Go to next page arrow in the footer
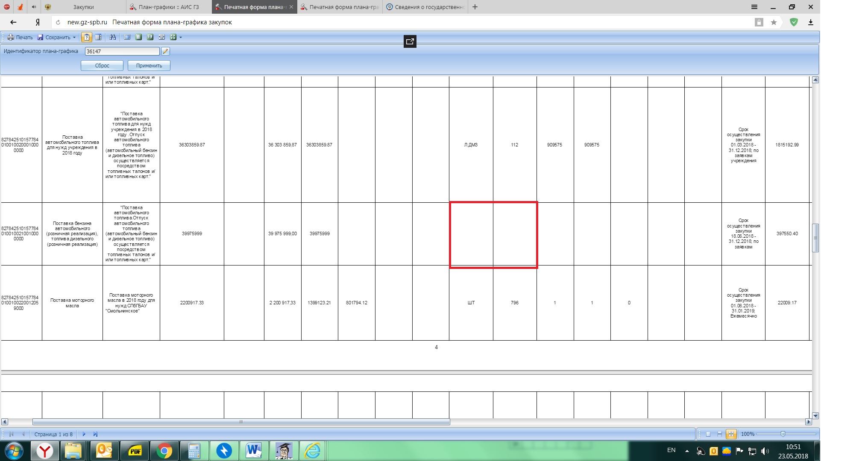Viewport: 868px width, 461px height. click(84, 434)
